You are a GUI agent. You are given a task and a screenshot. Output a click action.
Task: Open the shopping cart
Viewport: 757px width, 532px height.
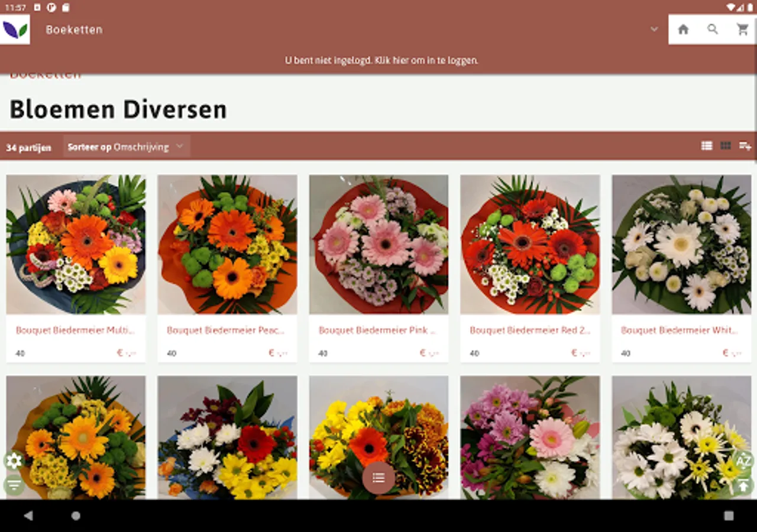coord(743,30)
